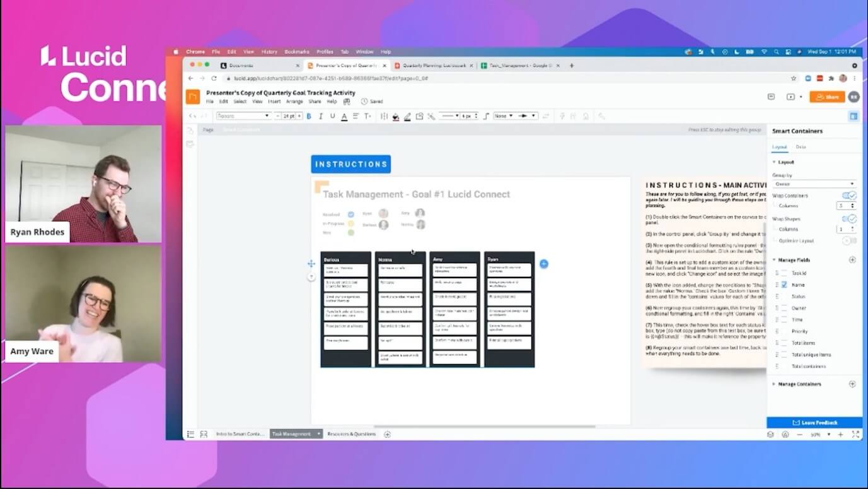Open the Arrange menu
The image size is (868, 489).
click(x=294, y=102)
